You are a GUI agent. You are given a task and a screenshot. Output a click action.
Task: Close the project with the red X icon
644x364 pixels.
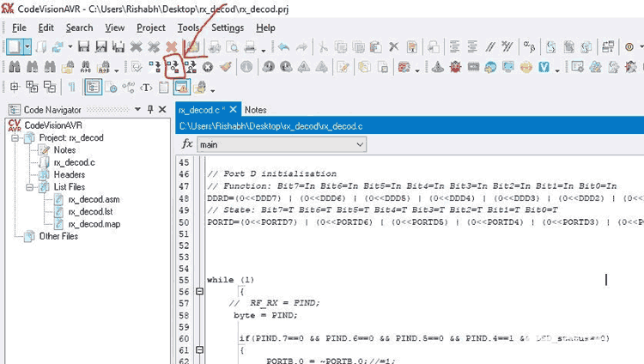pos(171,47)
